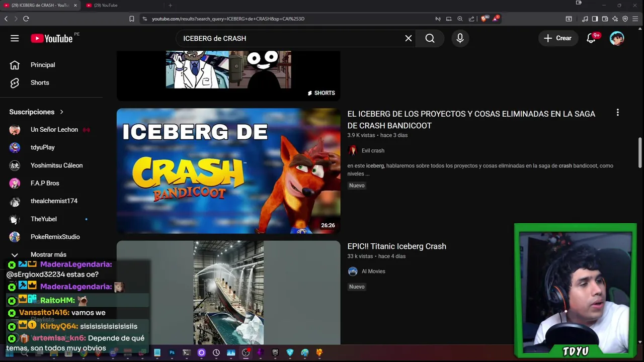Click the Crear button
644x362 pixels.
(557, 38)
